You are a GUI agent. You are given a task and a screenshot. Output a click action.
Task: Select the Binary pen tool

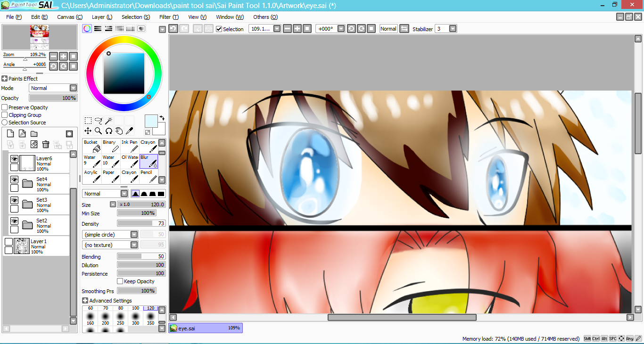[111, 146]
